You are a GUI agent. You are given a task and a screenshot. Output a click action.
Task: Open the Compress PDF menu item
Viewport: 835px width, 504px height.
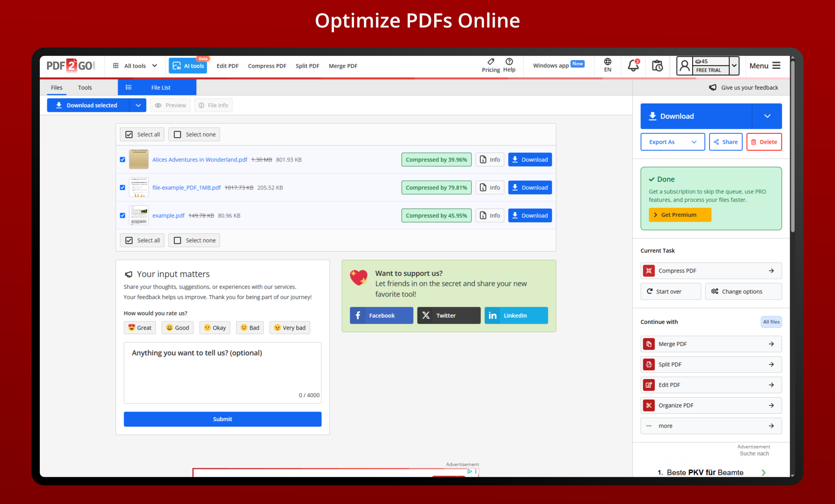pos(267,66)
